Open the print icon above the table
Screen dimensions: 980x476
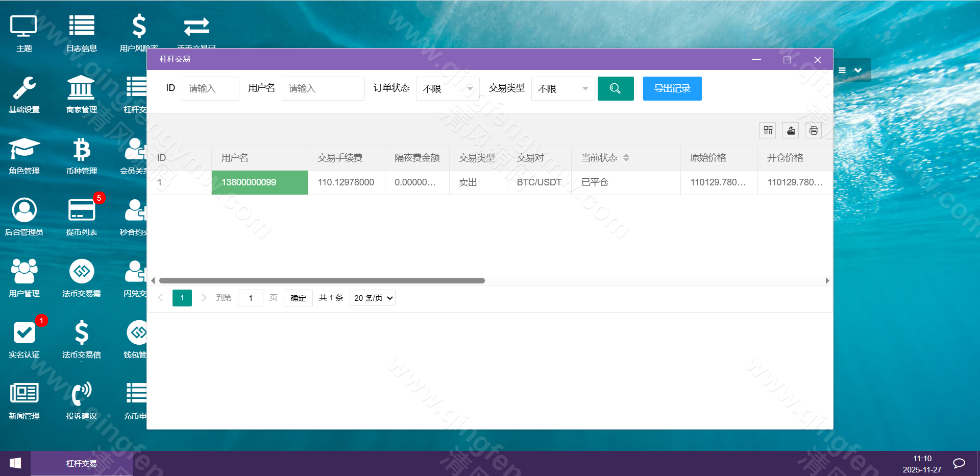click(813, 130)
